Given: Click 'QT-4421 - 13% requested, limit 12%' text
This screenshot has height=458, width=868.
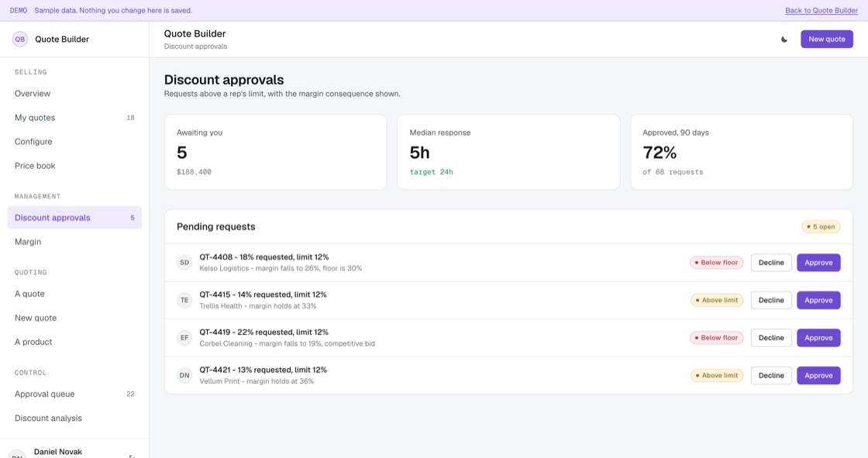Looking at the screenshot, I should [263, 370].
